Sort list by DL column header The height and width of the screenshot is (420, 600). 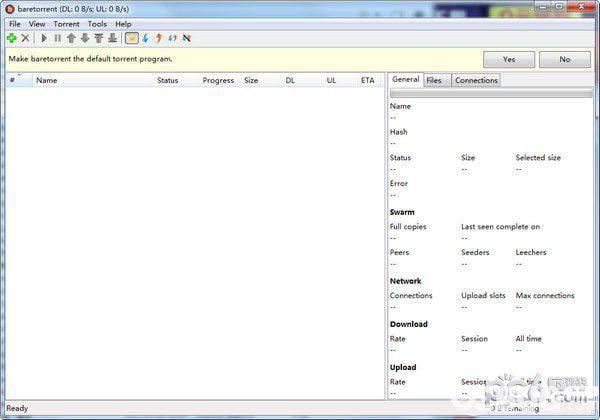[x=302, y=80]
